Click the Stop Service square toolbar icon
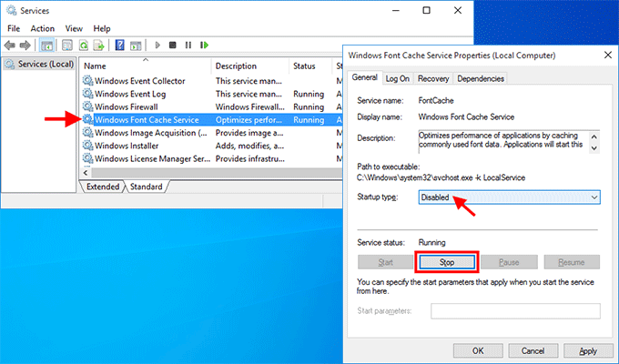This screenshot has width=619, height=364. (172, 45)
